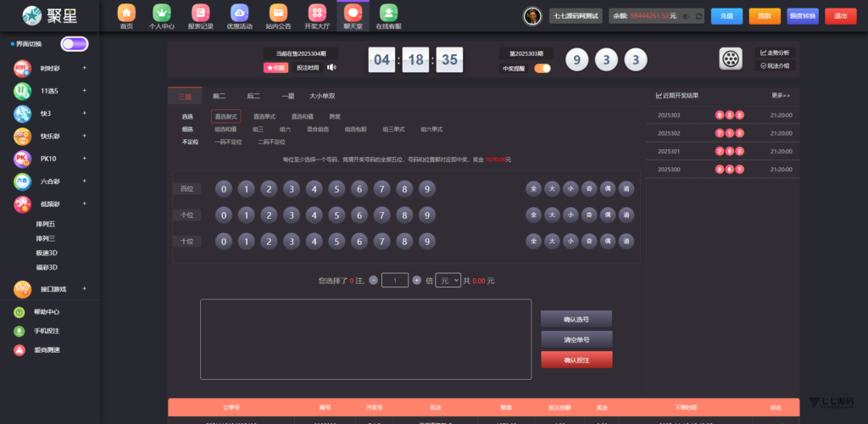The width and height of the screenshot is (868, 424).
Task: Open 开奖大厅 icon in top bar
Action: (x=317, y=14)
